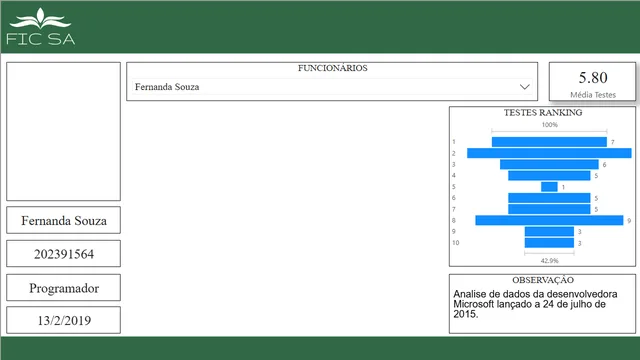Click the 100% funnel label
This screenshot has height=360, width=640.
pyautogui.click(x=549, y=125)
